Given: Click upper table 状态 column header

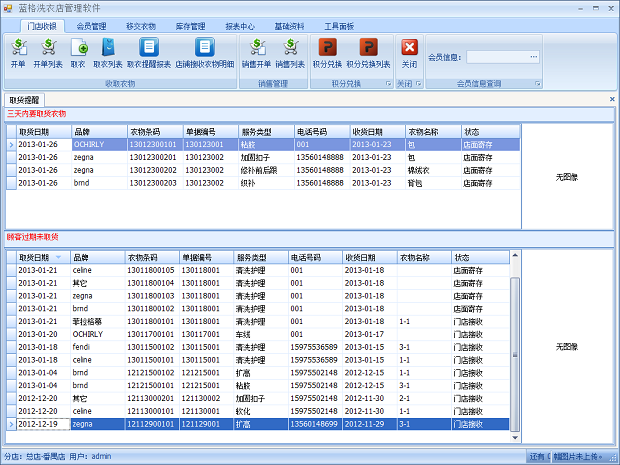Looking at the screenshot, I should [490, 132].
